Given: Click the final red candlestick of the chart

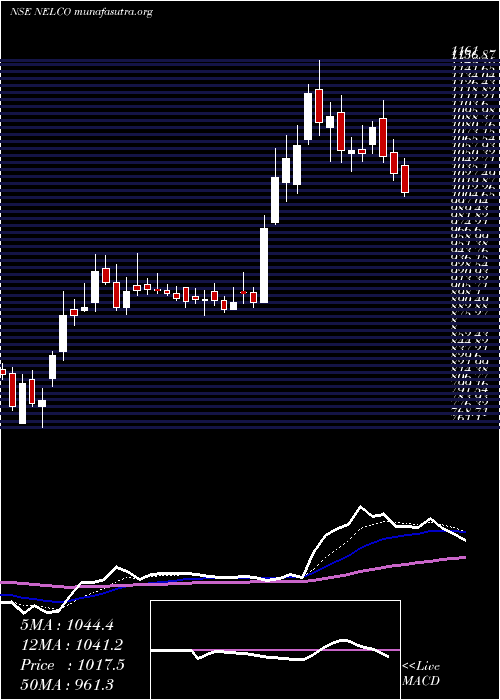Looking at the screenshot, I should [x=405, y=179].
